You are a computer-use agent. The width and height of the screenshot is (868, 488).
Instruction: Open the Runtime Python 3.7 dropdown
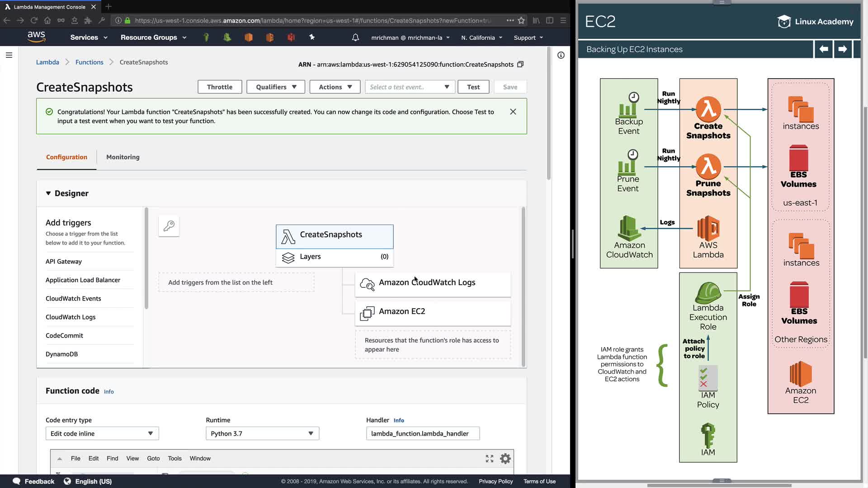click(x=262, y=433)
